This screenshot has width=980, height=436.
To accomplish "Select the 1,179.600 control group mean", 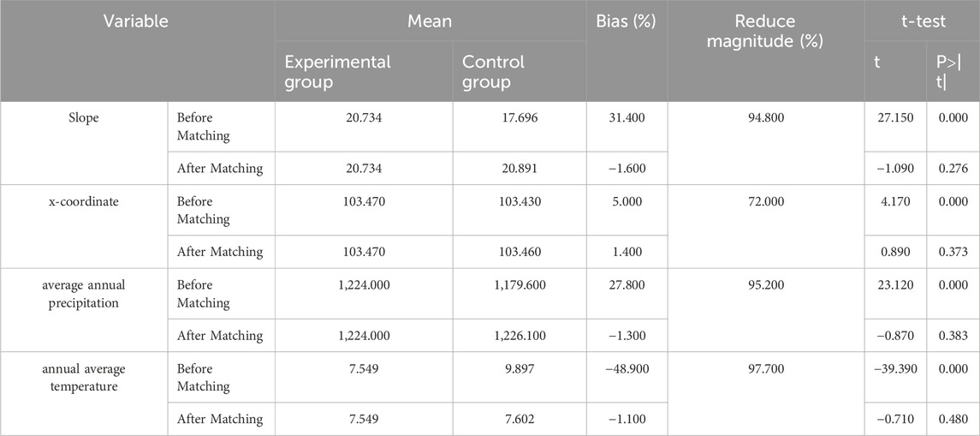I will pos(520,284).
